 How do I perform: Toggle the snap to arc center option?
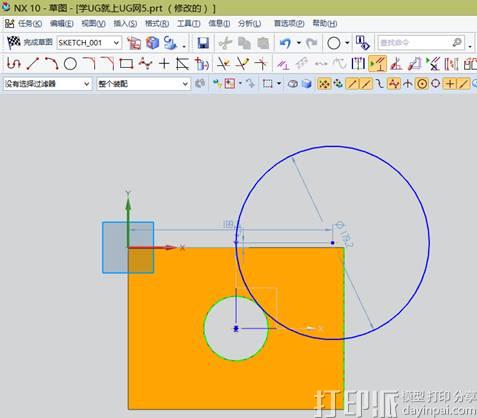click(422, 84)
